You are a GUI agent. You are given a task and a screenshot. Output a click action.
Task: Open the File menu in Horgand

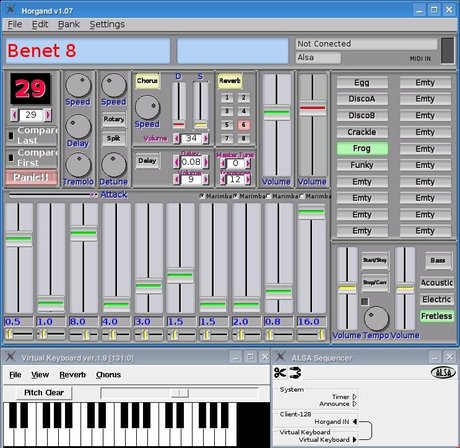tap(15, 24)
